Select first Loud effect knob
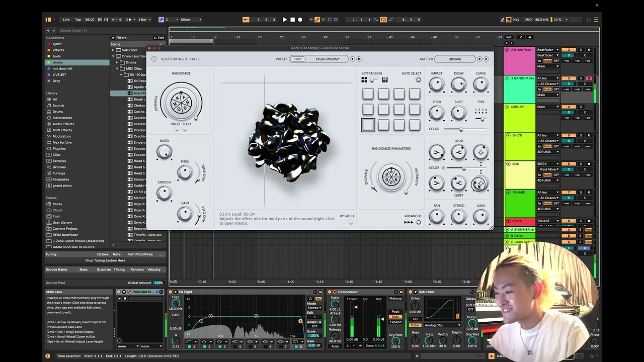The width and height of the screenshot is (644, 362). (436, 152)
